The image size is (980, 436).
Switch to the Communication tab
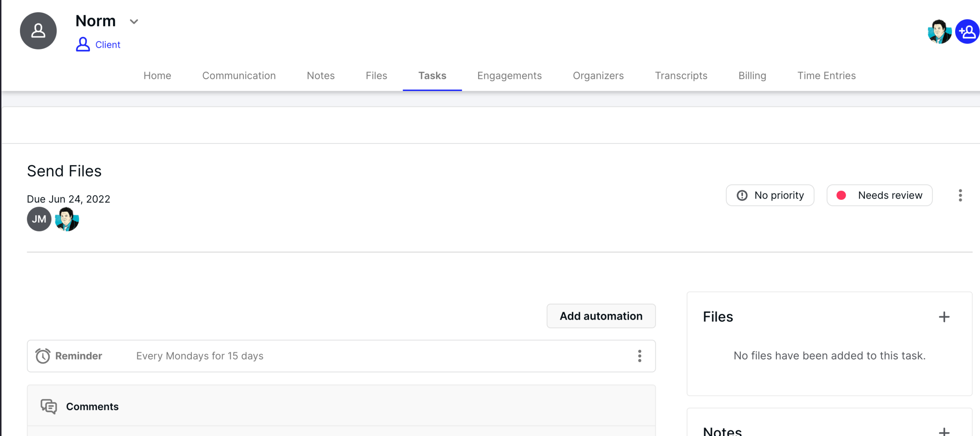239,76
